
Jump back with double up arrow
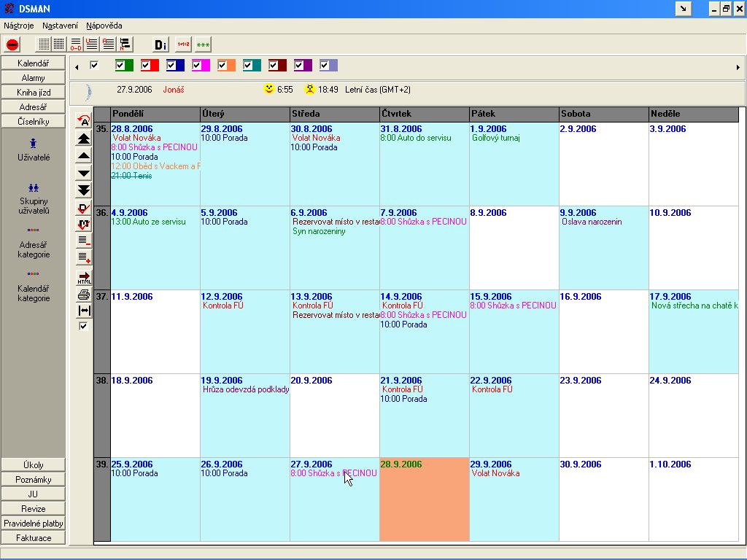click(84, 139)
